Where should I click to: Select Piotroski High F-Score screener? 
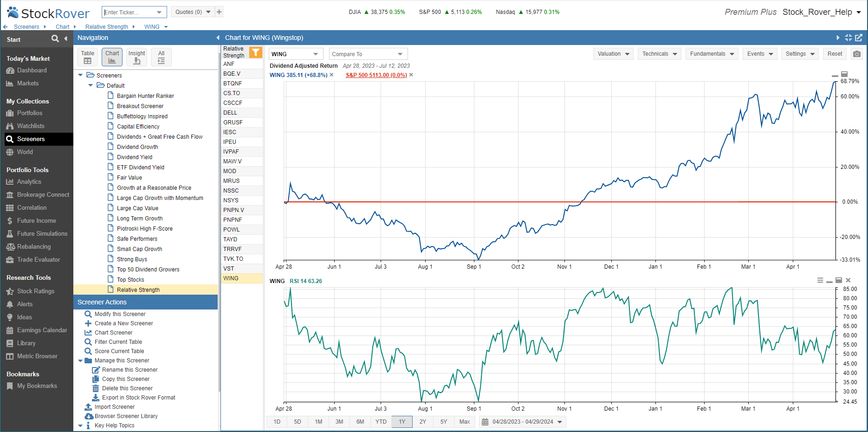(x=145, y=229)
